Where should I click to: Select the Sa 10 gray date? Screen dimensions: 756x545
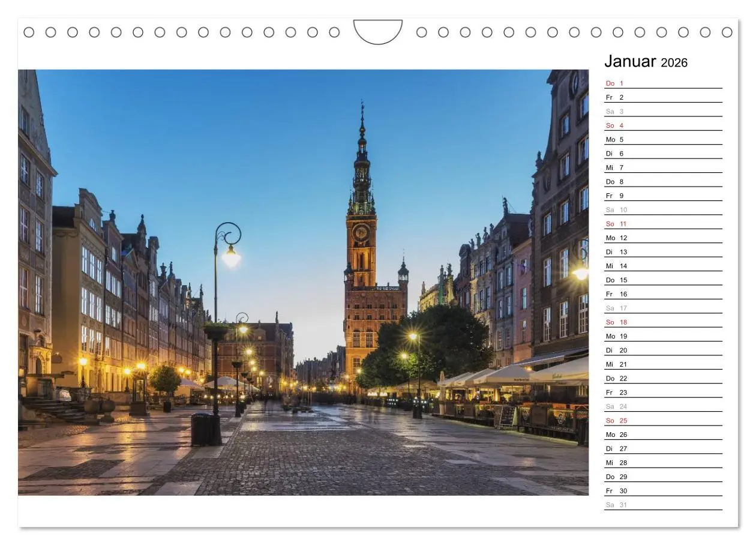point(616,209)
